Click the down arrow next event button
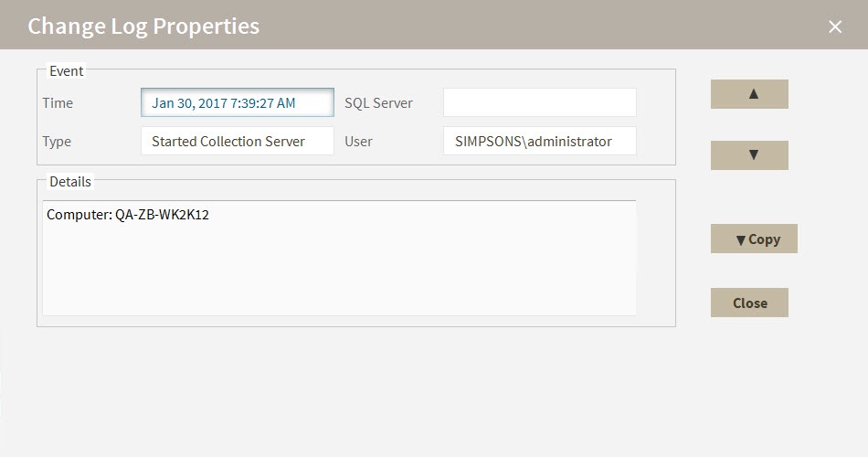The width and height of the screenshot is (868, 457). point(749,155)
